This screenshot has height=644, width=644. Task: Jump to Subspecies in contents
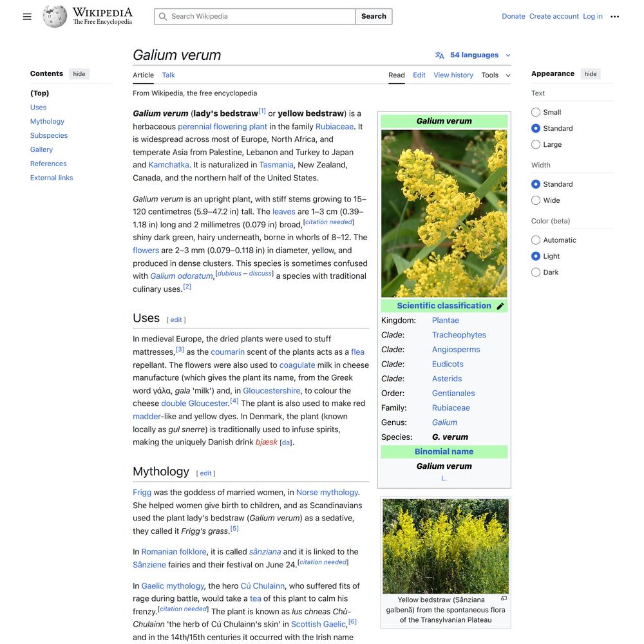49,135
